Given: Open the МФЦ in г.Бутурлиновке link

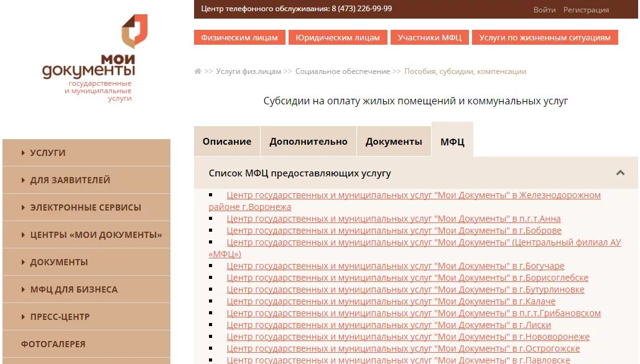Looking at the screenshot, I should (406, 290).
